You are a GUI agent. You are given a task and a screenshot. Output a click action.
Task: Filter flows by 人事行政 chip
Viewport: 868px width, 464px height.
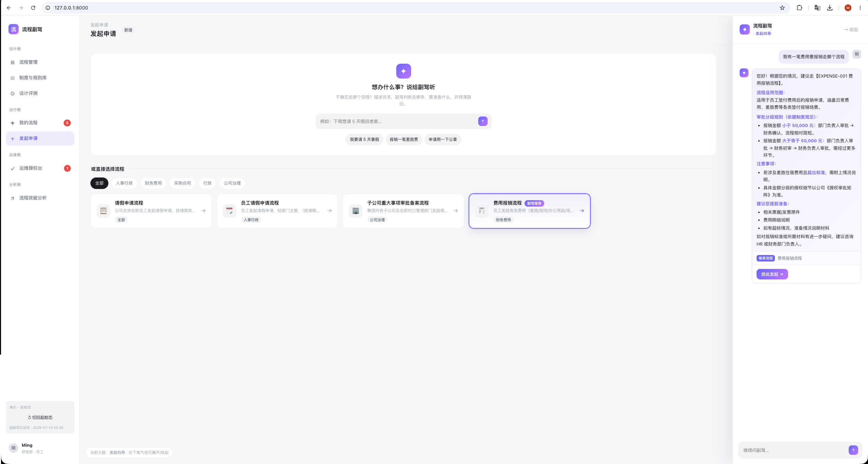(124, 183)
